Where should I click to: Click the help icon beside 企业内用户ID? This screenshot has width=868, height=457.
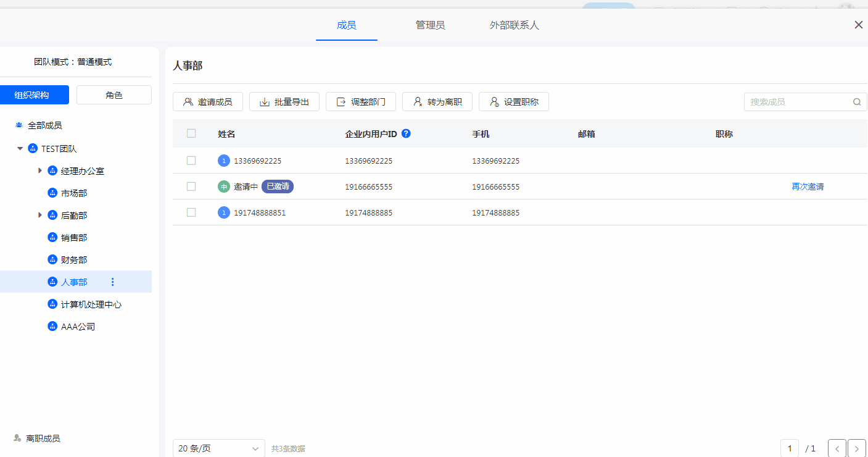pyautogui.click(x=406, y=133)
